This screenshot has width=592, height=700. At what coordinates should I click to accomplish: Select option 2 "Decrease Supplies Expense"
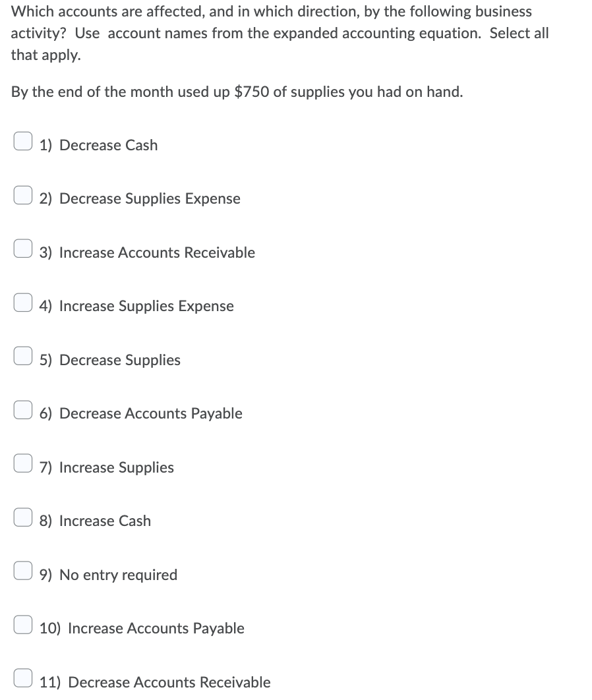pyautogui.click(x=23, y=194)
